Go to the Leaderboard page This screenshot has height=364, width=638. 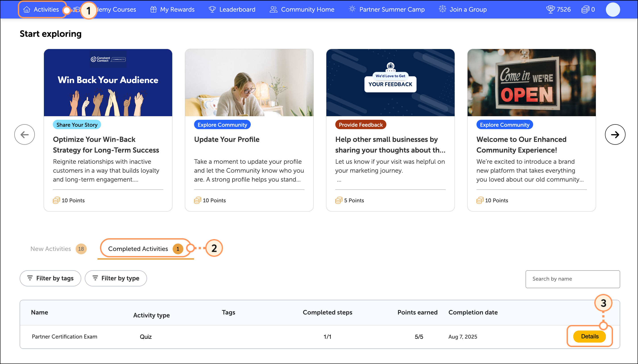point(232,10)
